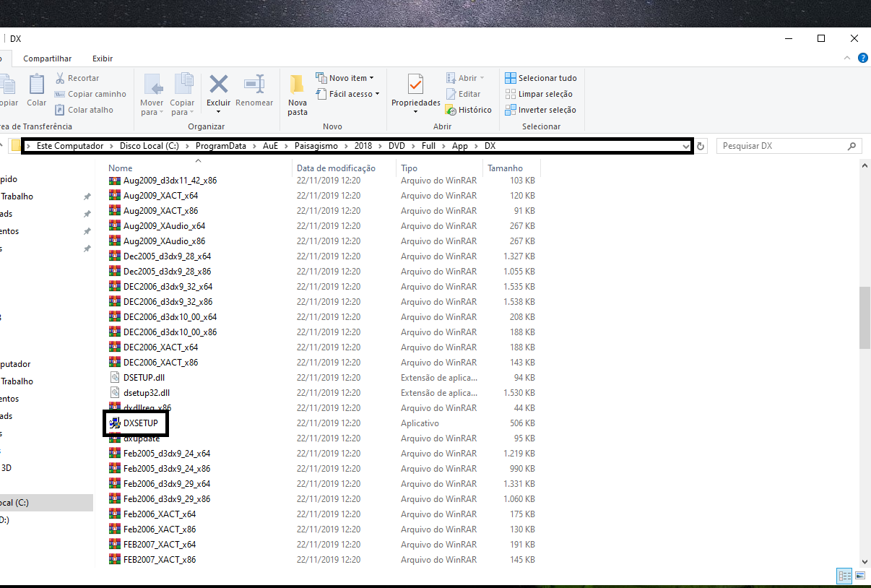Viewport: 871px width, 588px height.
Task: Click the Excluir delete icon
Action: 218,85
